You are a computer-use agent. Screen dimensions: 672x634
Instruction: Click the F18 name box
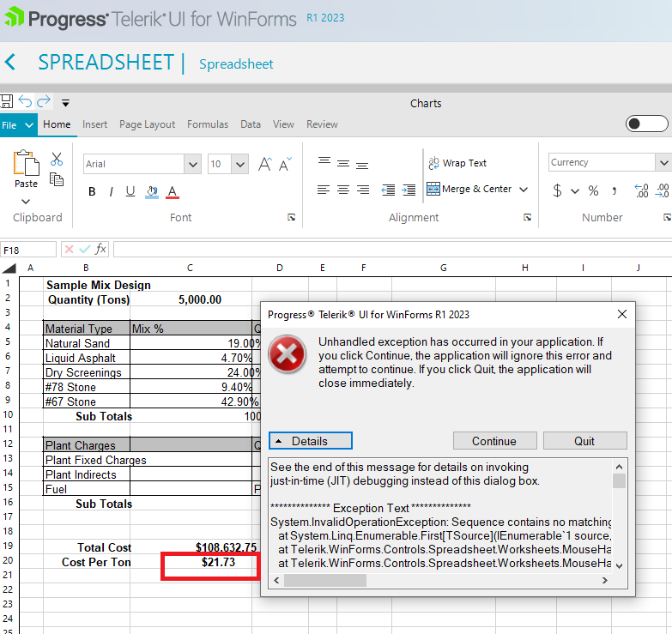pyautogui.click(x=28, y=250)
